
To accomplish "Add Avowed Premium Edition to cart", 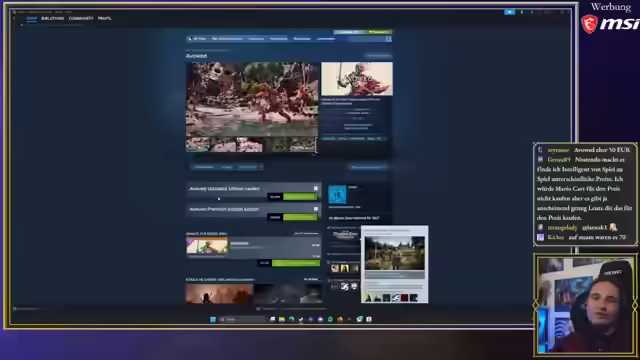I will tap(300, 217).
